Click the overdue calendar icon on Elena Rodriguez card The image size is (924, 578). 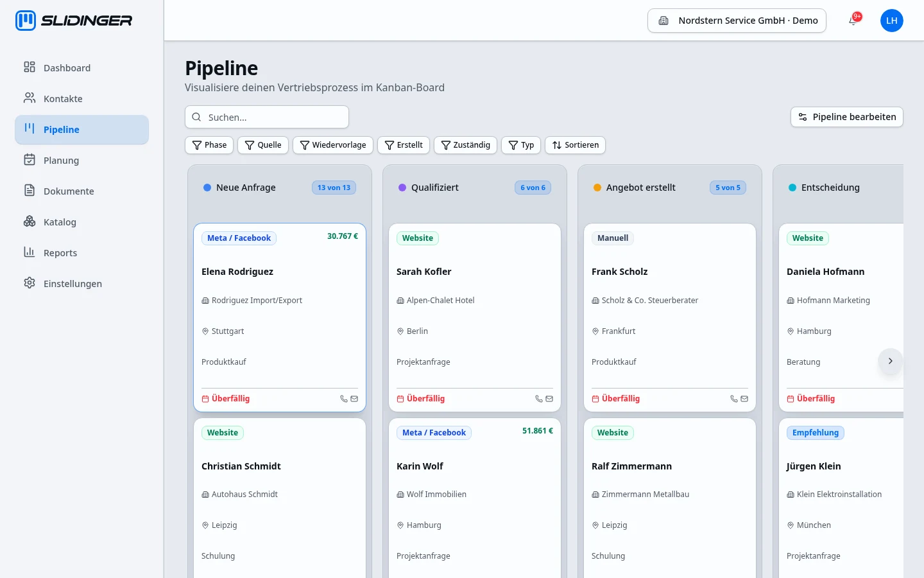(205, 399)
